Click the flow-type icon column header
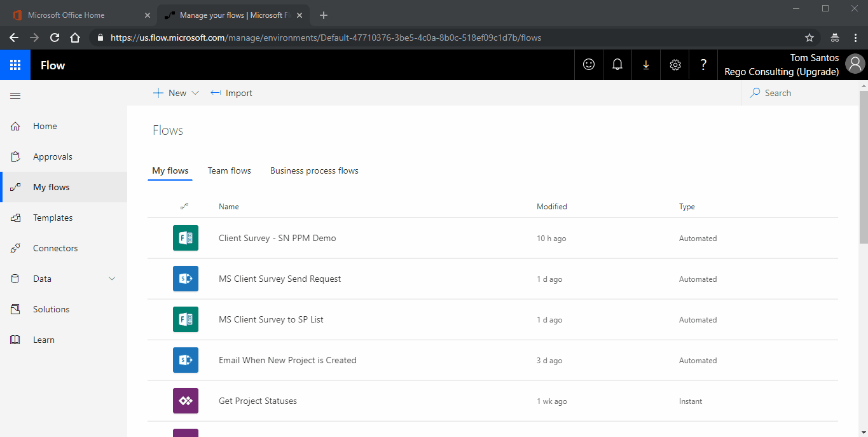This screenshot has width=868, height=437. [x=184, y=206]
